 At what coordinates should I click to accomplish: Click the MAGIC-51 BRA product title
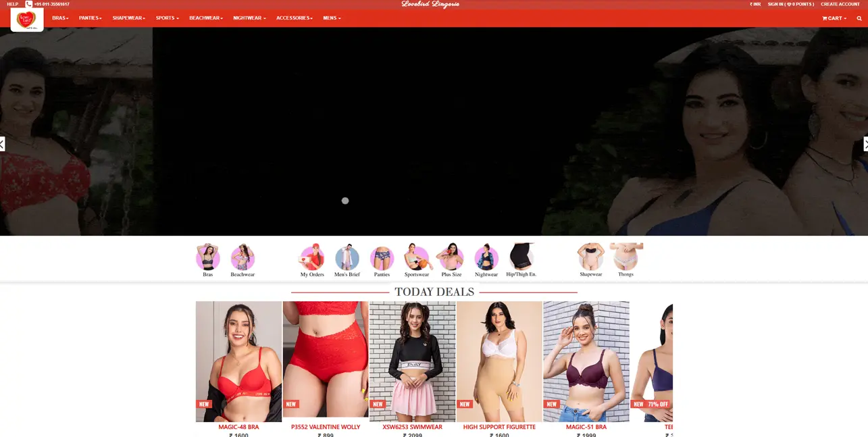586,427
